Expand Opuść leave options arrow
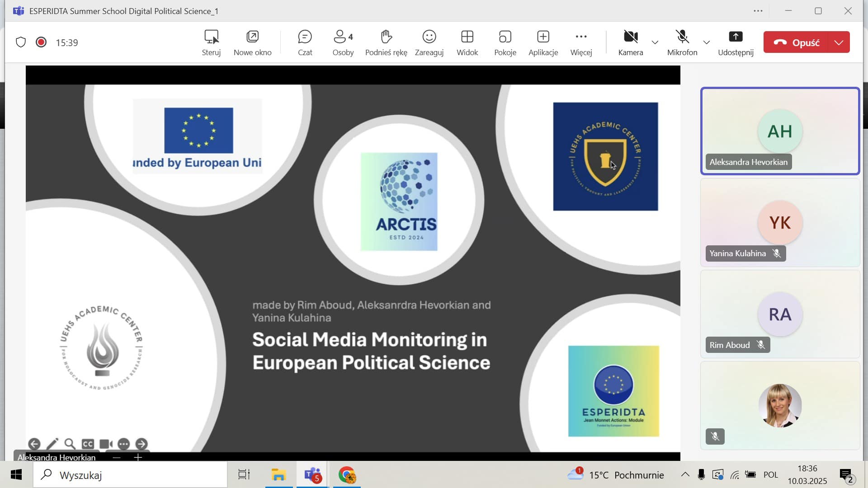This screenshot has width=868, height=488. [839, 42]
